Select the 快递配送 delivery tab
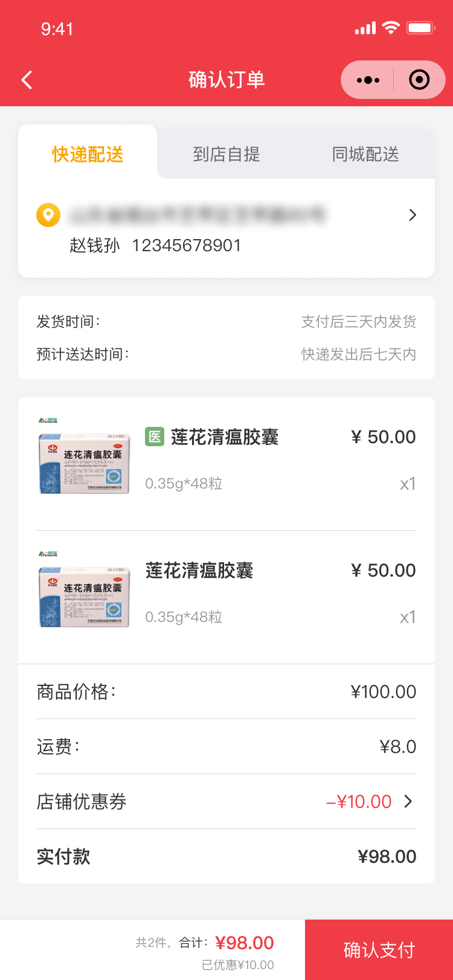 point(88,155)
